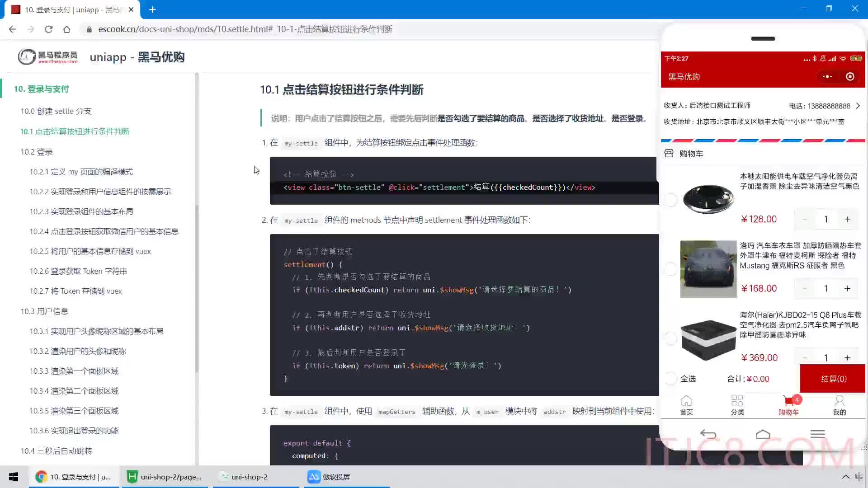
Task: Increase quantity of ¥369.00 item
Action: [847, 357]
